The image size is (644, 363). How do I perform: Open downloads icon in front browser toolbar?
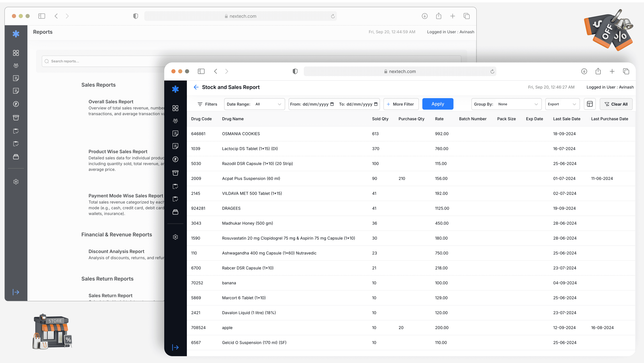tap(584, 71)
